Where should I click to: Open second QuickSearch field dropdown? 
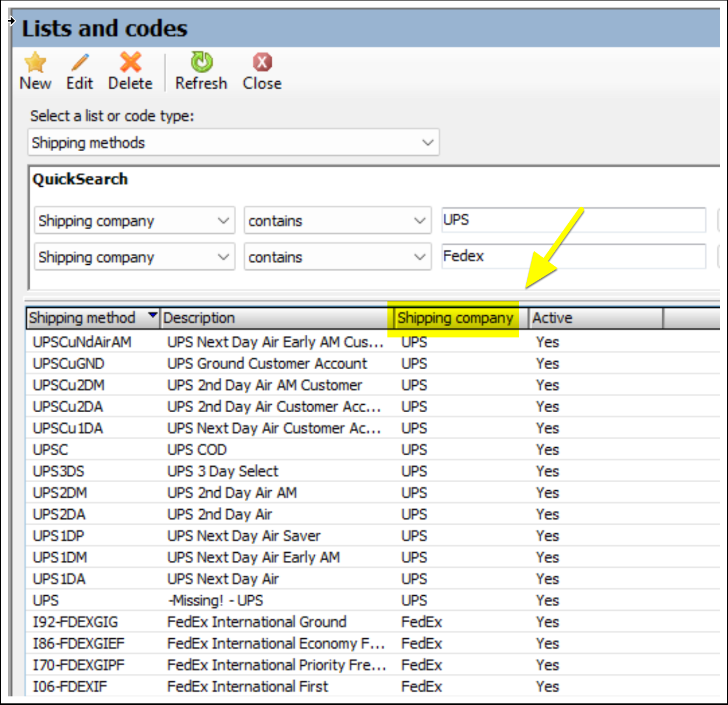point(135,257)
